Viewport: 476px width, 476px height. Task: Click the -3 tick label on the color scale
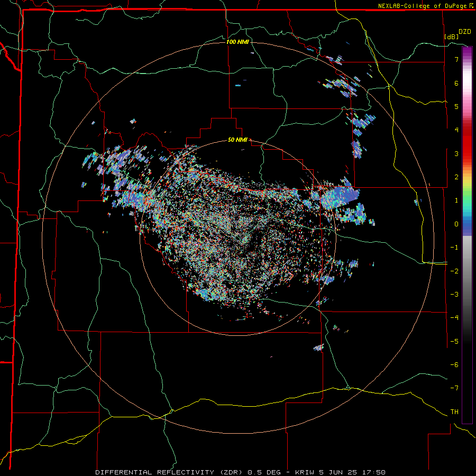pos(454,295)
